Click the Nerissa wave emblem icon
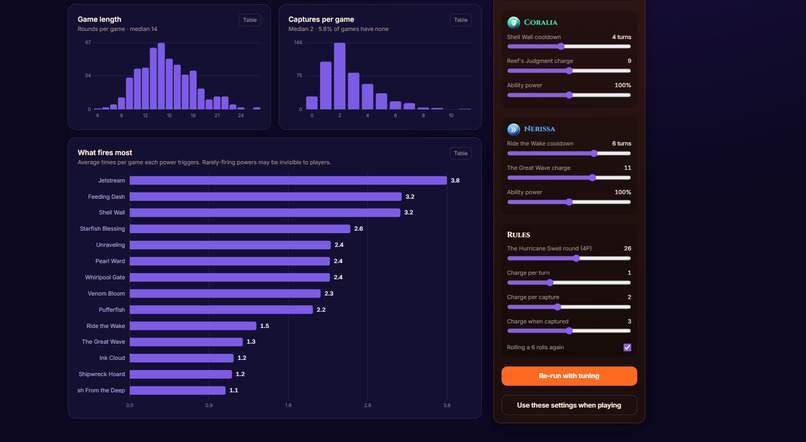Viewport: 806px width, 442px height. [514, 129]
